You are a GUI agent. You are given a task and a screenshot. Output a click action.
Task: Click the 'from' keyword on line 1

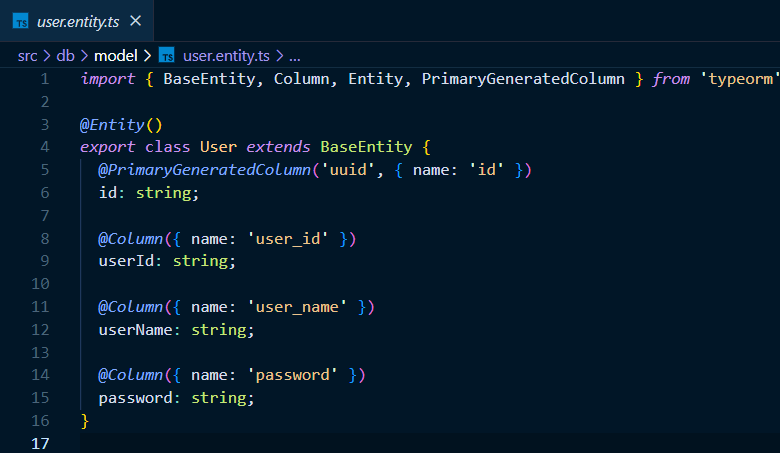pyautogui.click(x=671, y=79)
